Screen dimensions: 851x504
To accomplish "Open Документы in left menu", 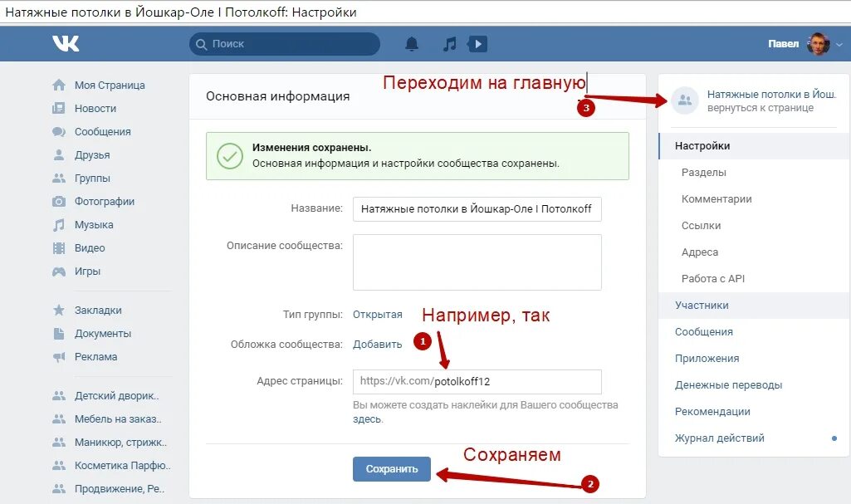I will (103, 334).
